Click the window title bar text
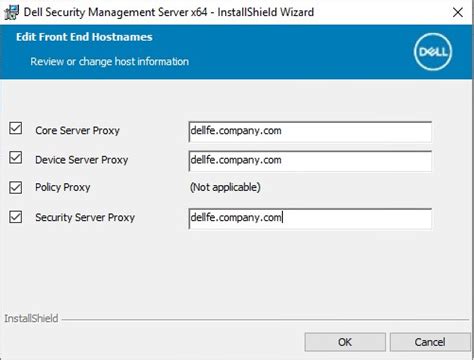 pos(169,12)
